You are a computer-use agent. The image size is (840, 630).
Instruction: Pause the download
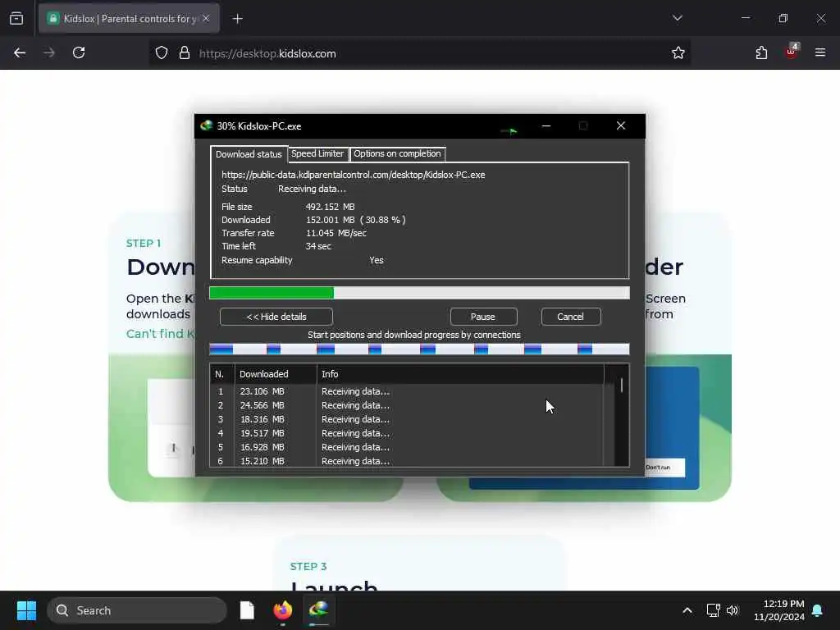pos(483,317)
